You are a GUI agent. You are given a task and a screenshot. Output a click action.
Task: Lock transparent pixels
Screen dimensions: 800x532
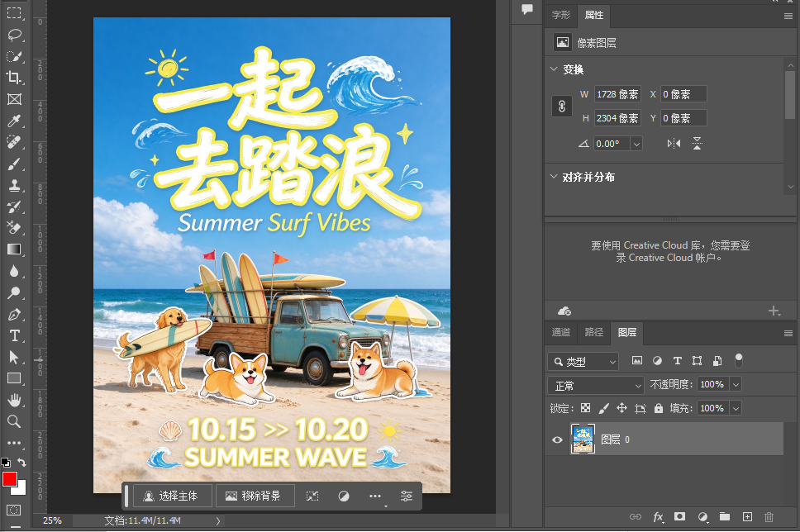(x=586, y=408)
